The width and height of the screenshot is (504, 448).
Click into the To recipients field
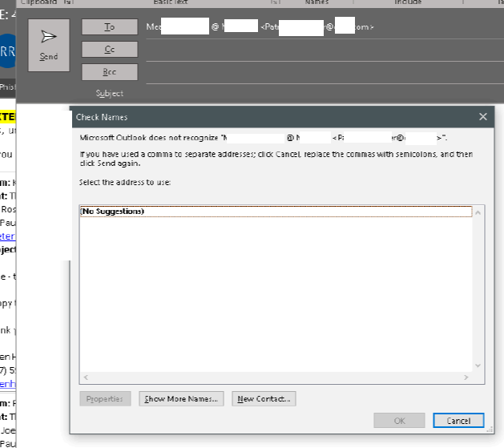(x=325, y=27)
